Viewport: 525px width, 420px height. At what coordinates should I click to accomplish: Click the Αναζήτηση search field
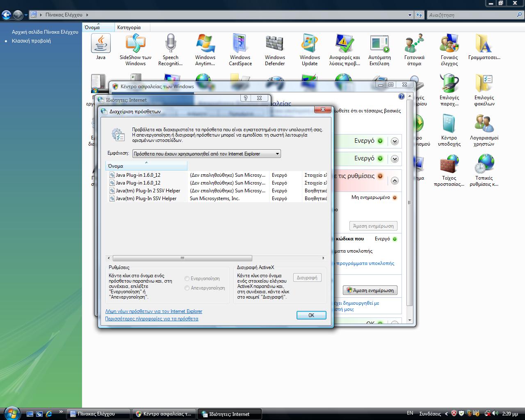472,15
